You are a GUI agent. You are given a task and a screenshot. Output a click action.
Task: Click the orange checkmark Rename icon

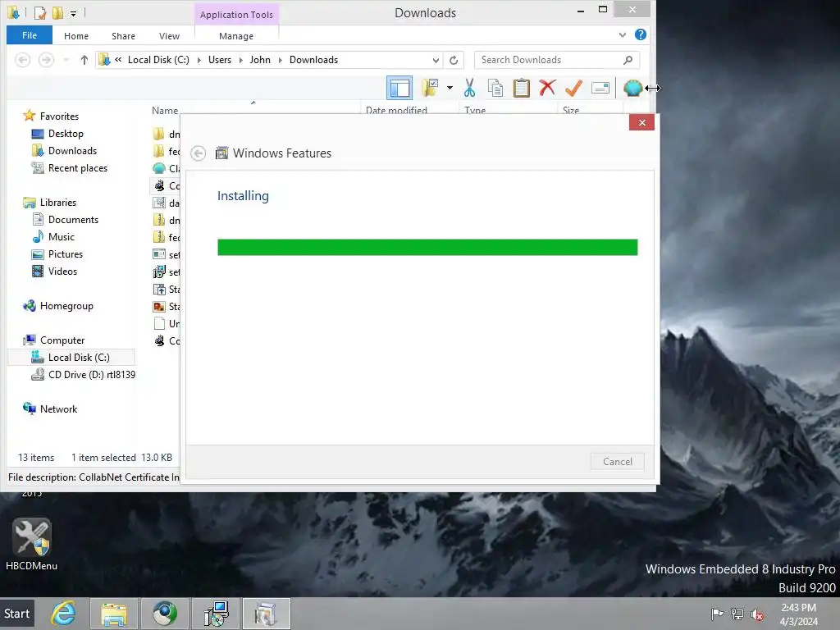coord(573,88)
